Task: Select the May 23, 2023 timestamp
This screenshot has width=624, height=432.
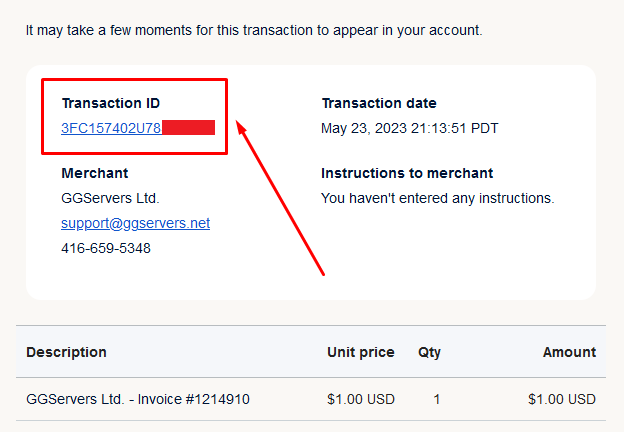Action: click(409, 128)
